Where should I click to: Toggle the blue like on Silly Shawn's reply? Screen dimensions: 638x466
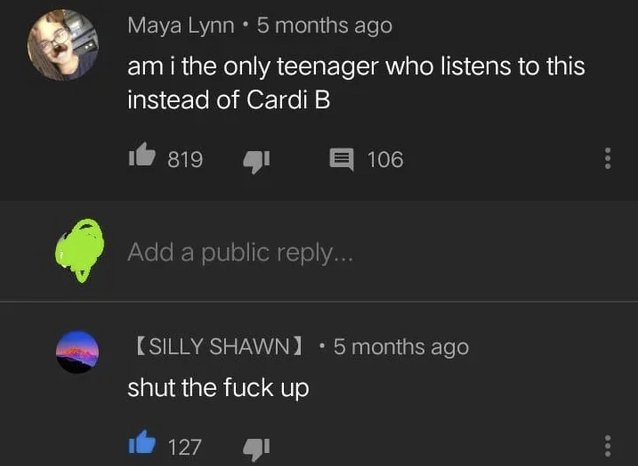(142, 442)
